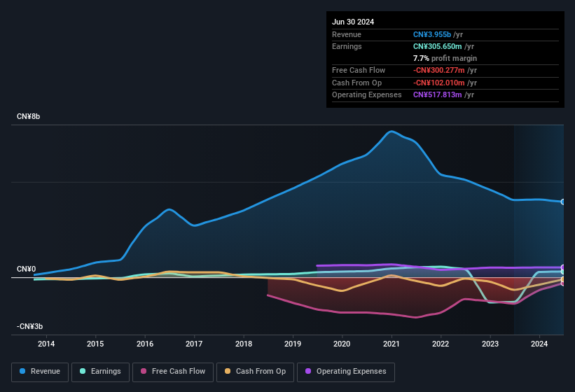Click the Earnings value CN¥305.650m in the tooltip
This screenshot has width=575, height=392.
(x=438, y=46)
